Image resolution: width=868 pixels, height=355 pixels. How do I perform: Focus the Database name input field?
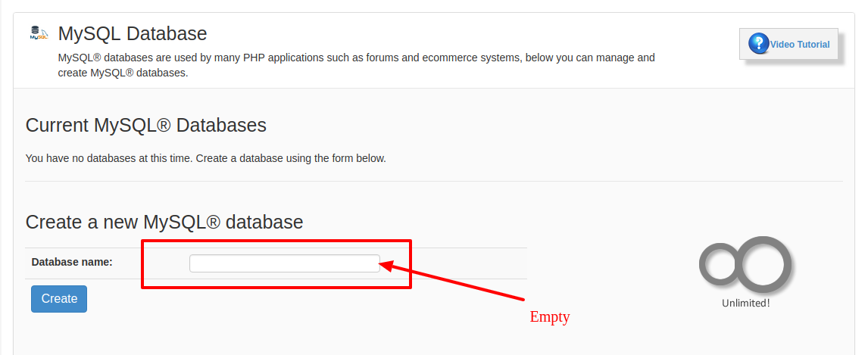click(285, 263)
